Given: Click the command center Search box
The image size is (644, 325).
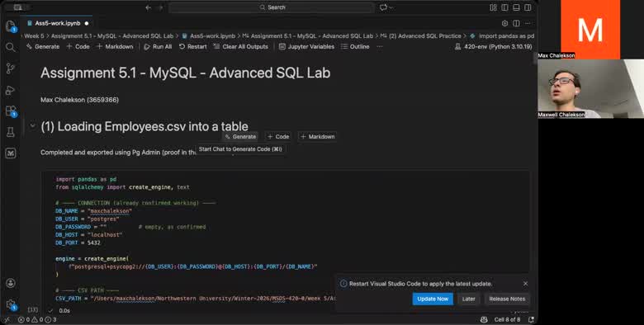Looking at the screenshot, I should click(x=272, y=7).
